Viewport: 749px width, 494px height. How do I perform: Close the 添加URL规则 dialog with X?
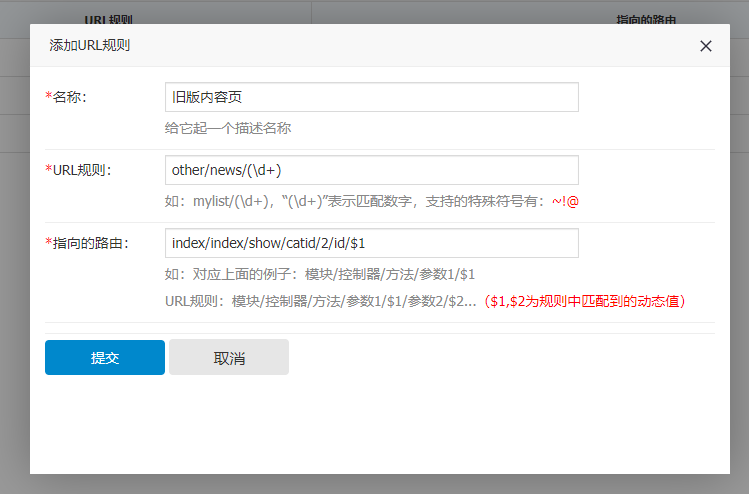pyautogui.click(x=705, y=46)
